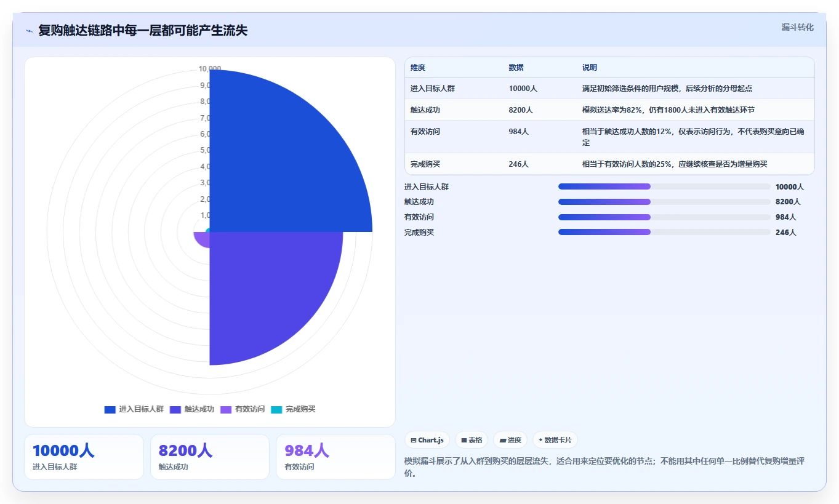
Task: Click the page title 复购触达链路 heading
Action: tap(143, 30)
